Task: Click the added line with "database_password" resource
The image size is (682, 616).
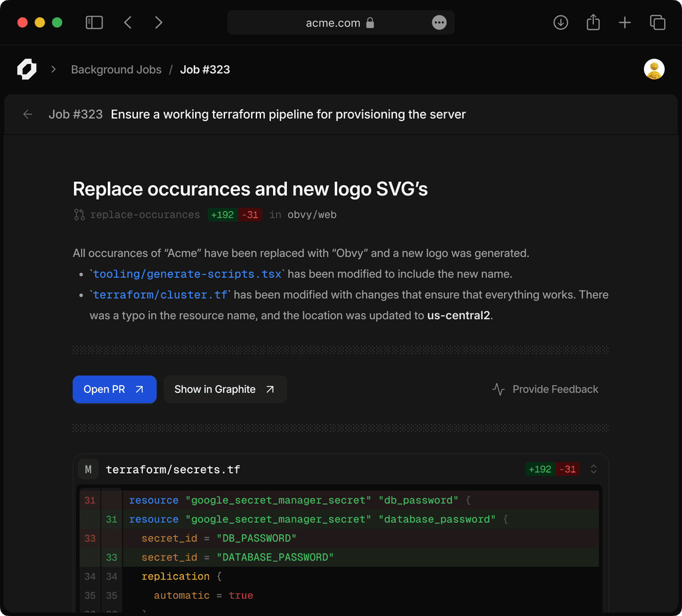Action: pyautogui.click(x=339, y=519)
